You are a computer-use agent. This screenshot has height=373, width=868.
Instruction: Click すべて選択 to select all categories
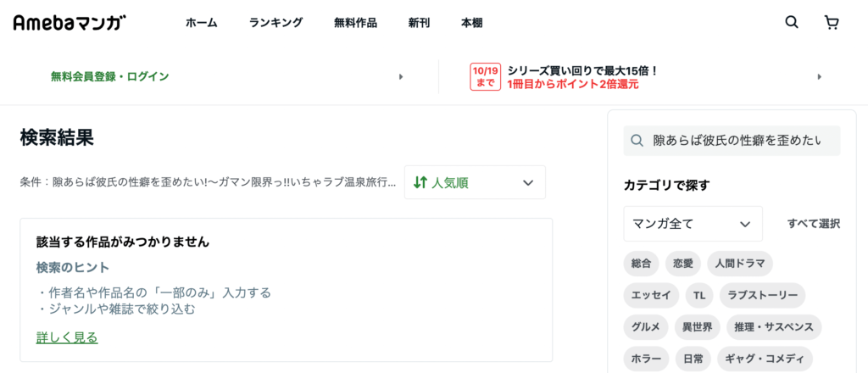tap(814, 224)
